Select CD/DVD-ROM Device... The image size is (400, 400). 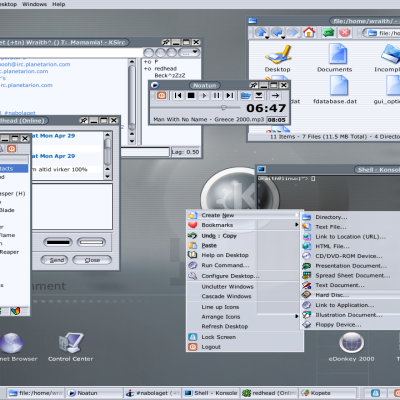[351, 256]
